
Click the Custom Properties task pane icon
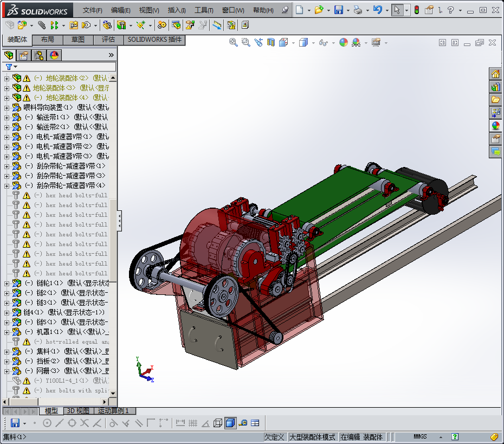coord(495,139)
